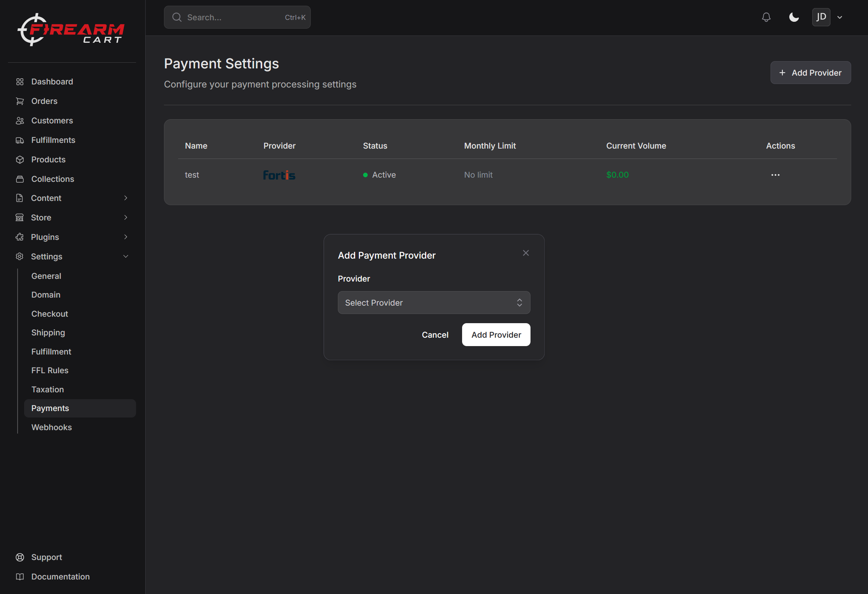Open the JD user avatar
The height and width of the screenshot is (594, 868).
[821, 17]
